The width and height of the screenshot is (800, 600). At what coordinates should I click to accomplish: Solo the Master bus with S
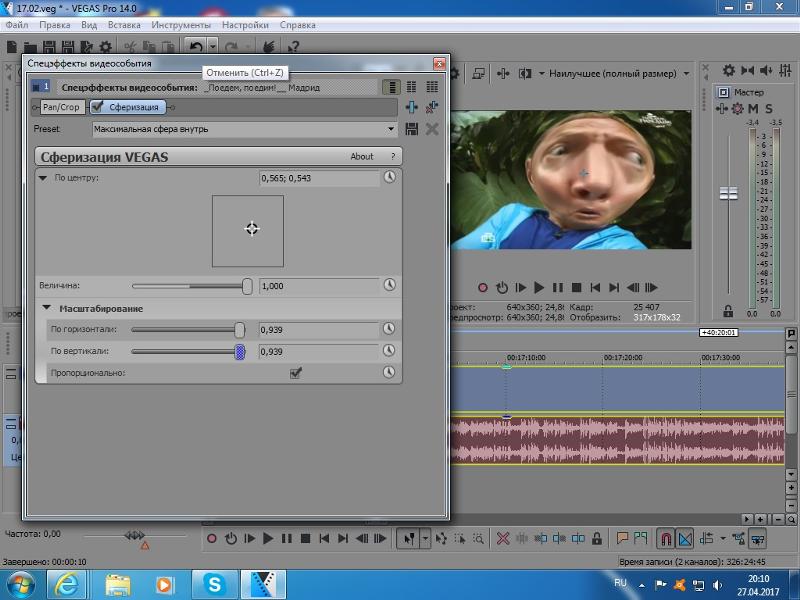tap(769, 109)
